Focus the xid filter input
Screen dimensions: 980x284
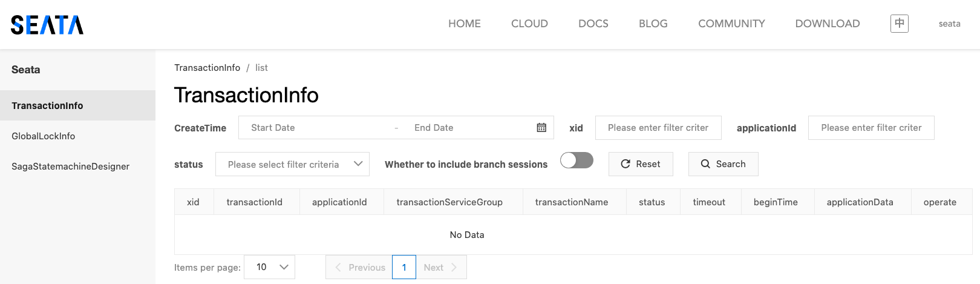(x=658, y=128)
